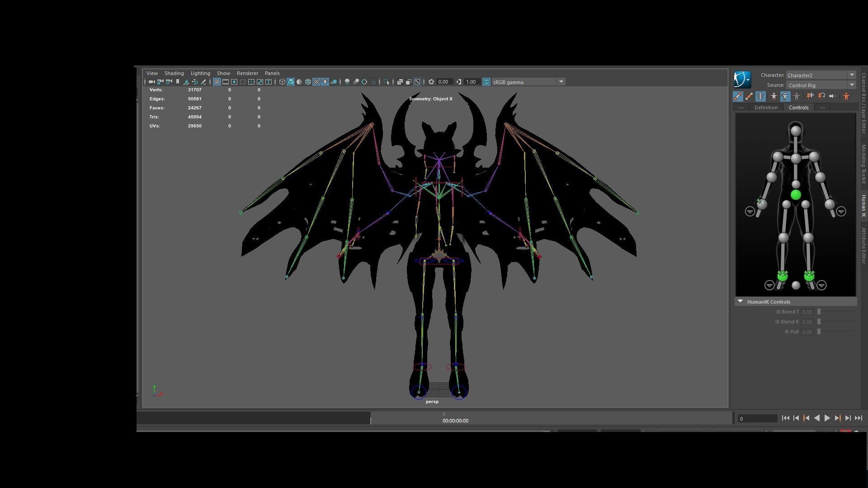Click the HumanIK main menu button icon
This screenshot has width=868, height=488.
coord(742,80)
